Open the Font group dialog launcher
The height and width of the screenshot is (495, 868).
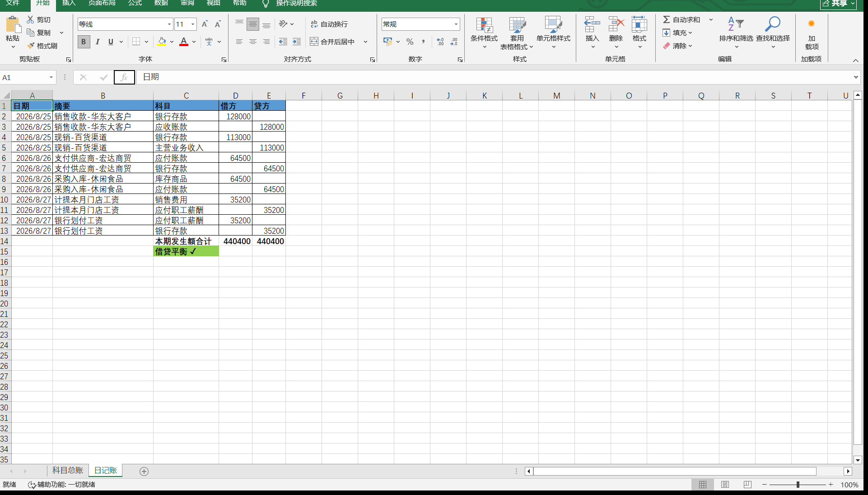point(224,60)
